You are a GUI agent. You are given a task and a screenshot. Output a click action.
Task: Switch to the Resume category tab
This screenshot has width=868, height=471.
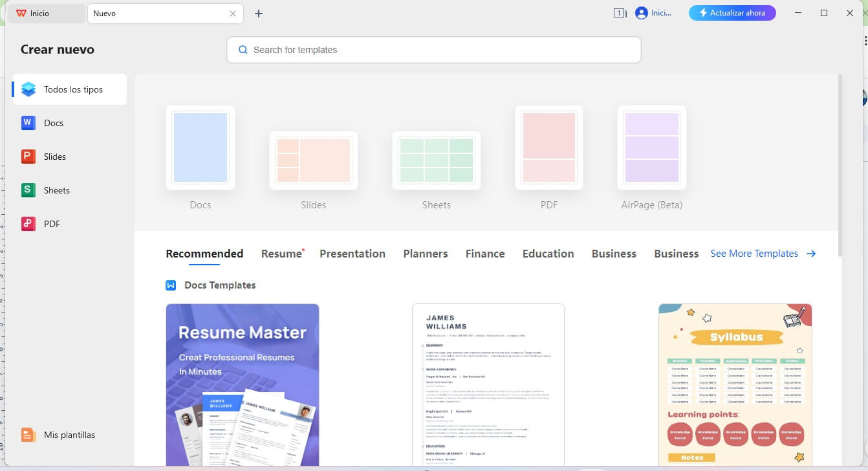(279, 253)
